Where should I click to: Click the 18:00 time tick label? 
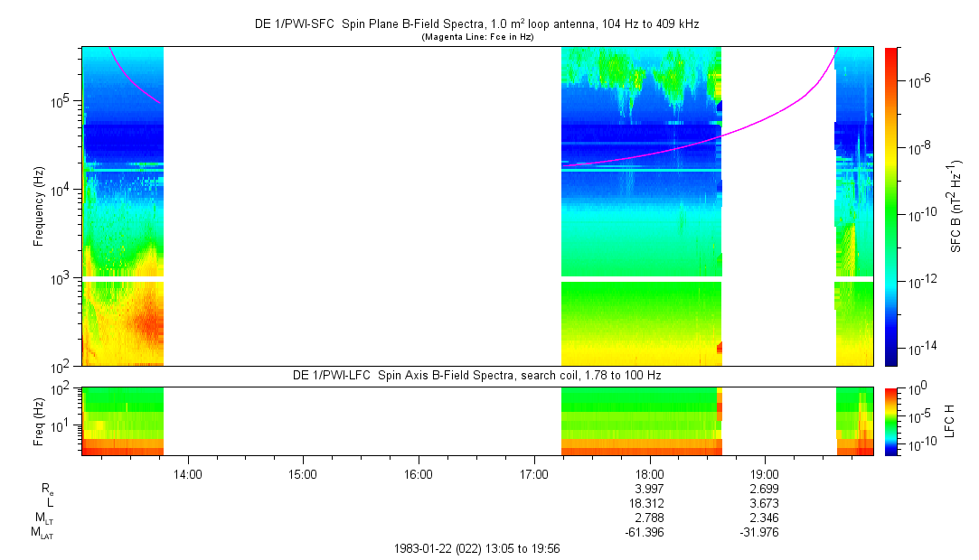650,473
